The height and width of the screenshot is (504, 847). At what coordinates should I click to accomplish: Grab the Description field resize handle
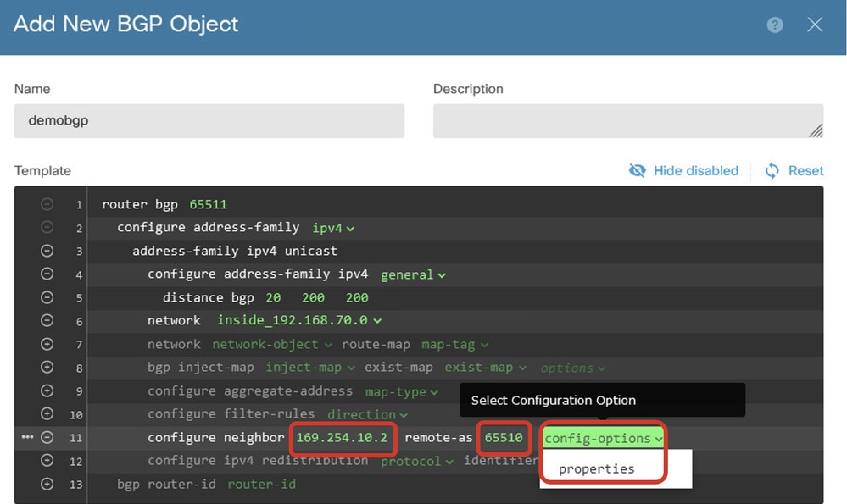coord(816,130)
